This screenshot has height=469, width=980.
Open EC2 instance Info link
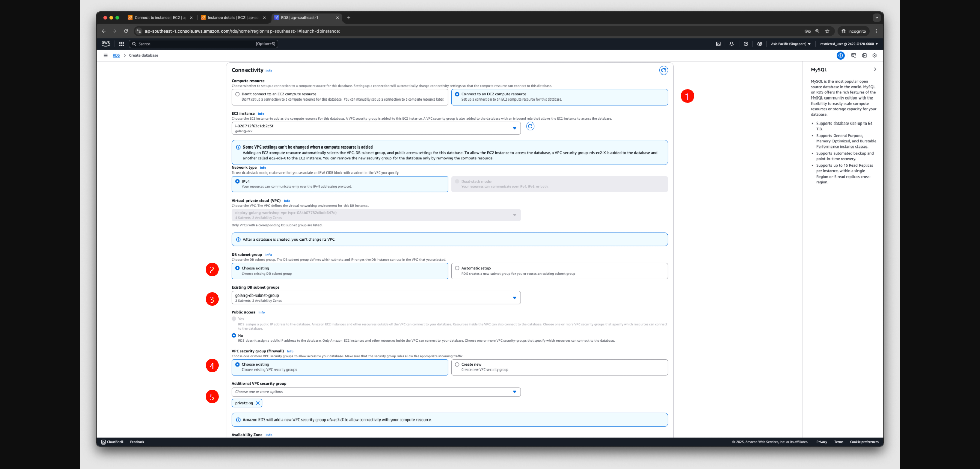(x=261, y=114)
